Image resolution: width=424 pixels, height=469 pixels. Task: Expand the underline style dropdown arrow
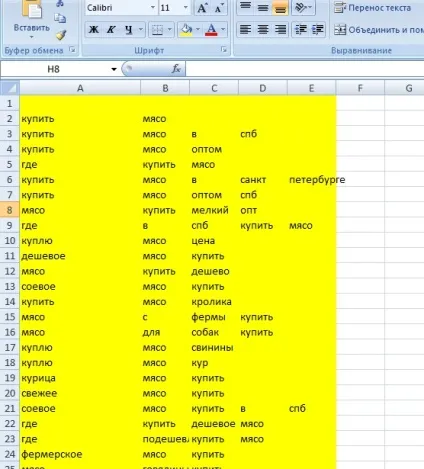141,30
